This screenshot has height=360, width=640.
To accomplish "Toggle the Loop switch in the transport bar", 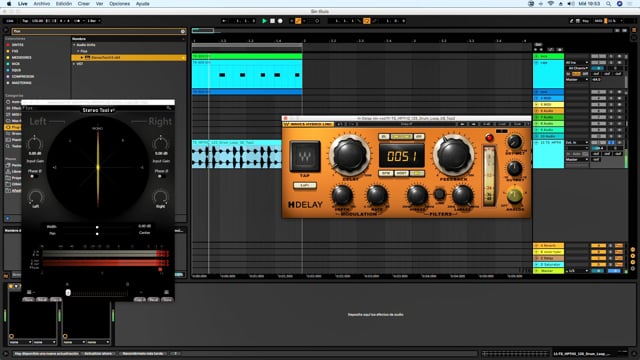I will [x=367, y=21].
